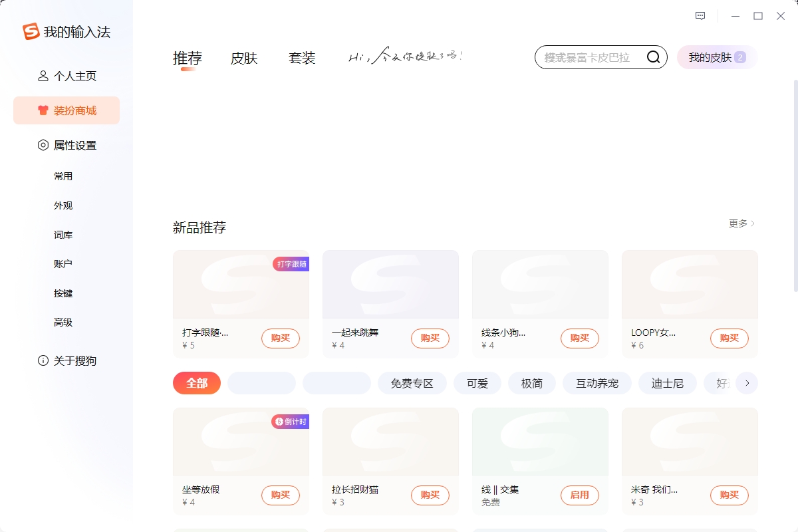The height and width of the screenshot is (532, 798).
Task: Select 互动养宠 category filter
Action: (597, 383)
